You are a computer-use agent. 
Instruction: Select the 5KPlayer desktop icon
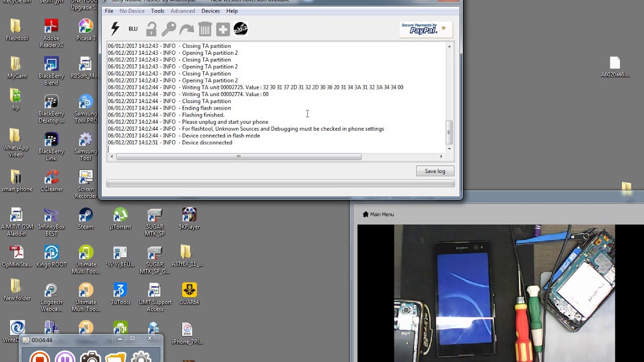point(189,218)
